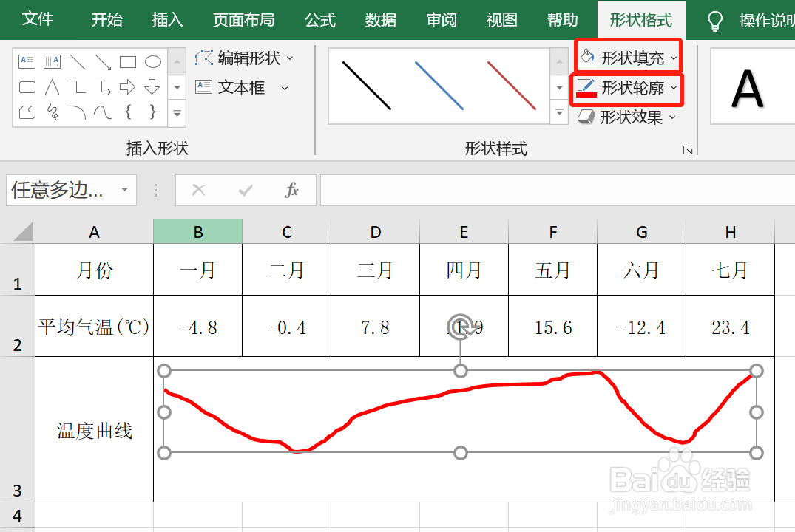This screenshot has height=532, width=795.
Task: Click the rotation handle of the curve
Action: (461, 327)
